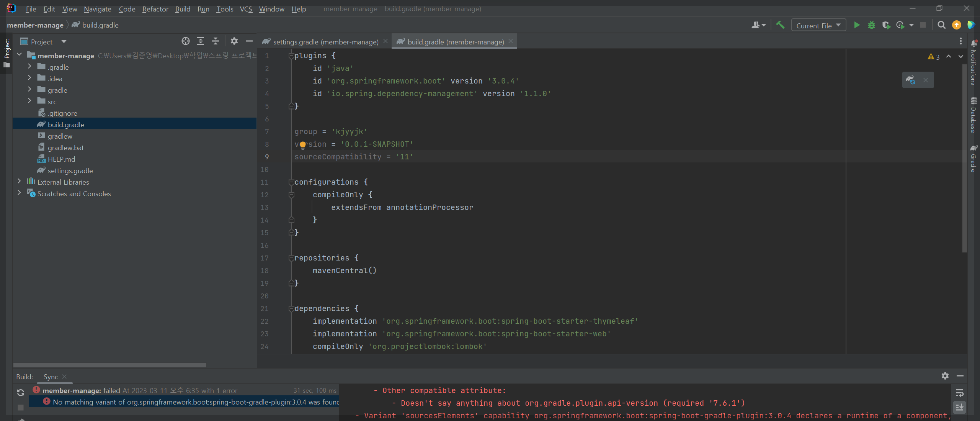
Task: Click the Project panel horizontal scrollbar
Action: coord(109,365)
